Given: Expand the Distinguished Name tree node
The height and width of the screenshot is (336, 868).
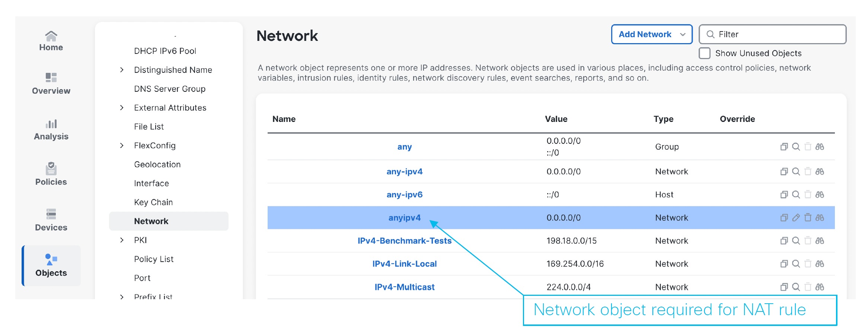Looking at the screenshot, I should (122, 70).
